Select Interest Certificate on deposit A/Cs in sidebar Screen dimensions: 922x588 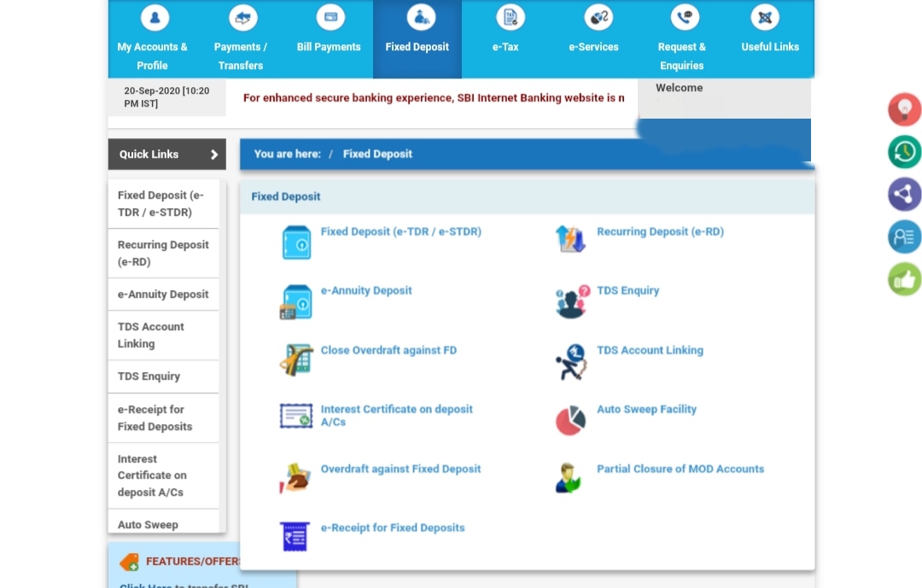tap(163, 475)
